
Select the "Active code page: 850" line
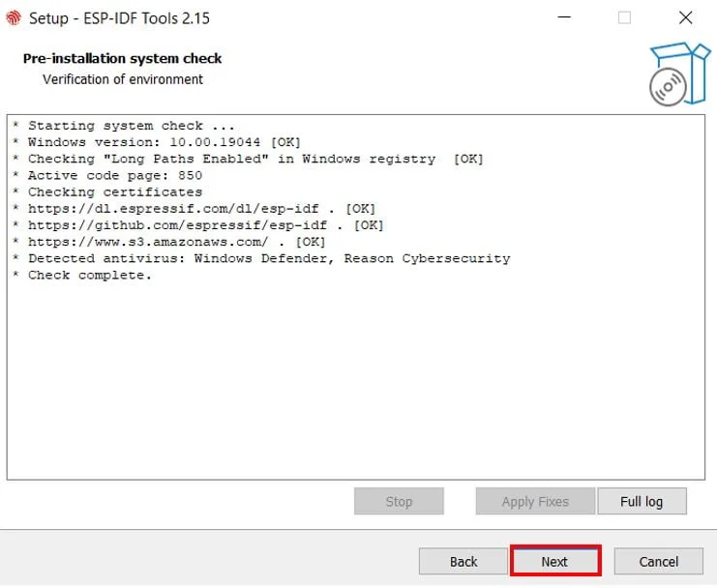107,175
